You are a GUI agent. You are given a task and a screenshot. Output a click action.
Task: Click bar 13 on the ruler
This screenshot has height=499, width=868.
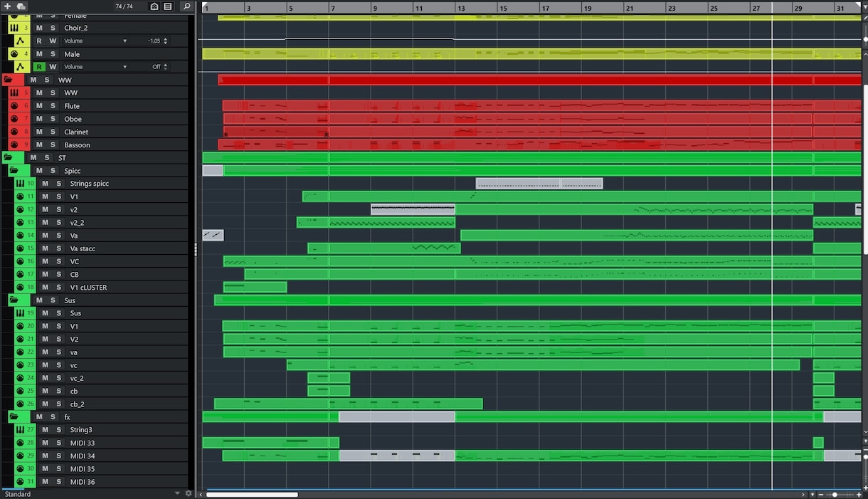tap(460, 9)
